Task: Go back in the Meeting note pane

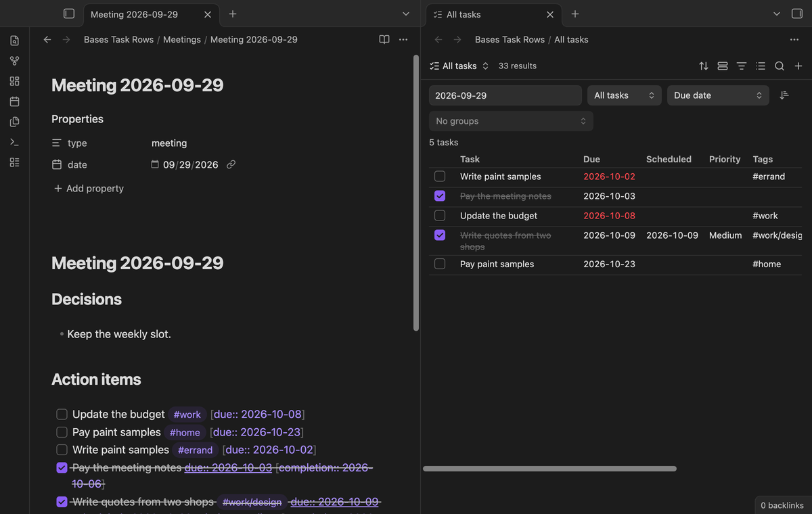Action: [47, 39]
